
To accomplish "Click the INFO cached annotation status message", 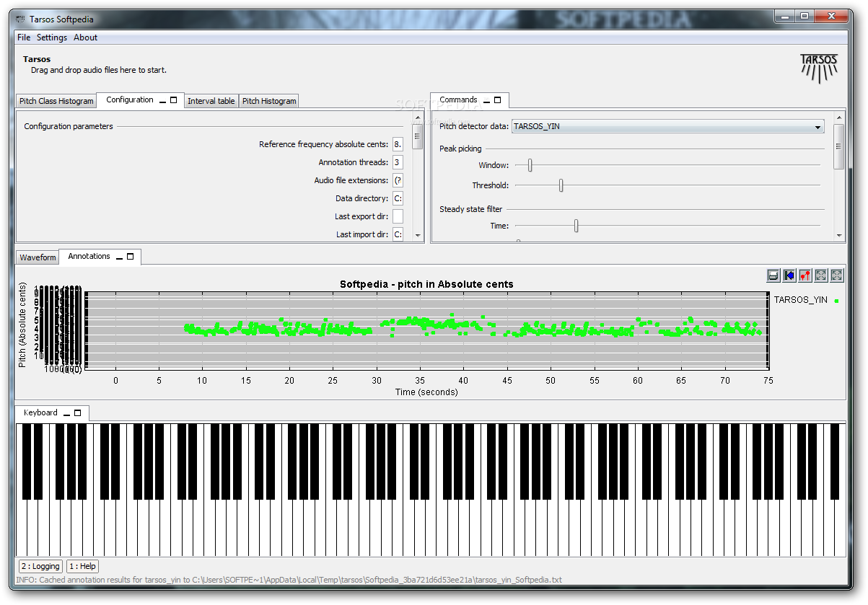I will (x=289, y=580).
